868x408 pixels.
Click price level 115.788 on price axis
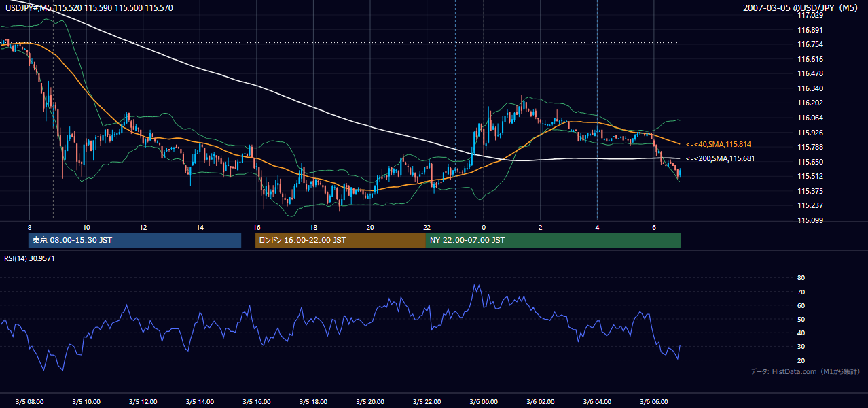810,147
